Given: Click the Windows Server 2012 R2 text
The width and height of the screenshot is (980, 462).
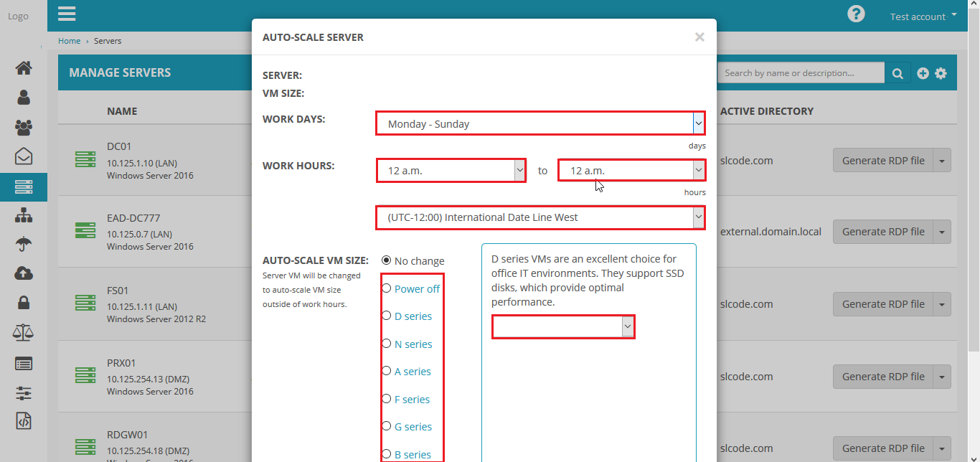Looking at the screenshot, I should [x=156, y=319].
